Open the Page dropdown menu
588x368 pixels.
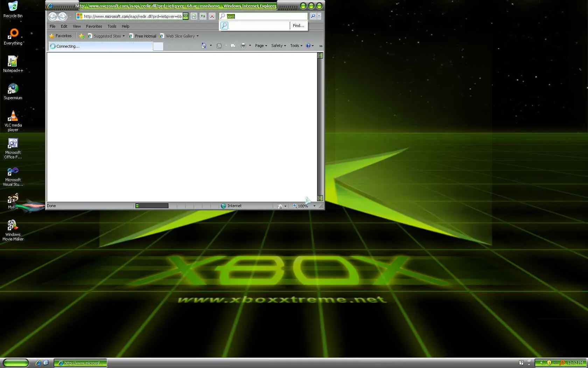tap(261, 46)
